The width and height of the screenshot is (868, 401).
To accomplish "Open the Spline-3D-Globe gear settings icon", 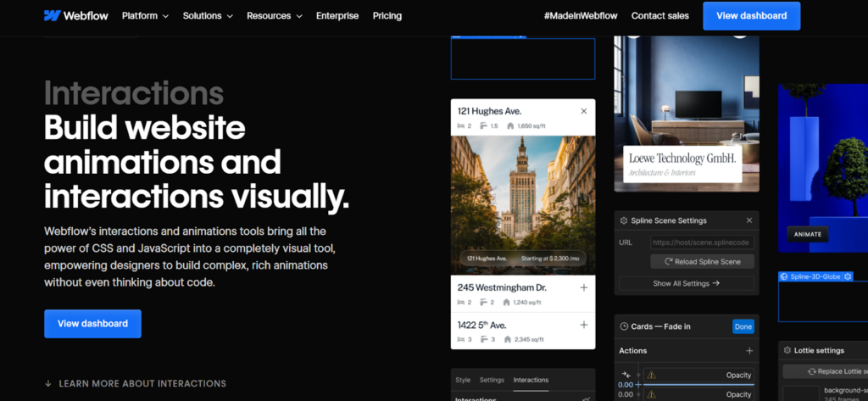I will coord(848,276).
